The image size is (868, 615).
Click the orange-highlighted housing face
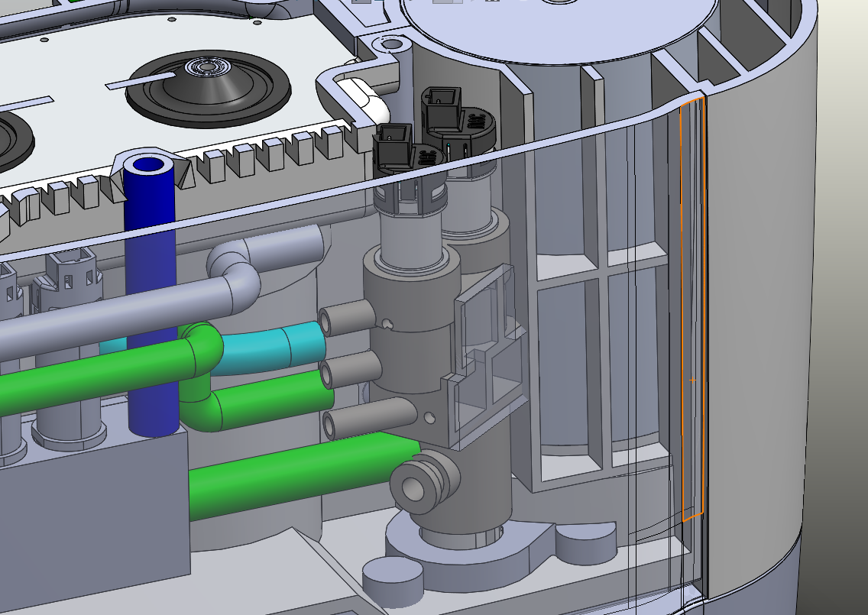point(692,310)
